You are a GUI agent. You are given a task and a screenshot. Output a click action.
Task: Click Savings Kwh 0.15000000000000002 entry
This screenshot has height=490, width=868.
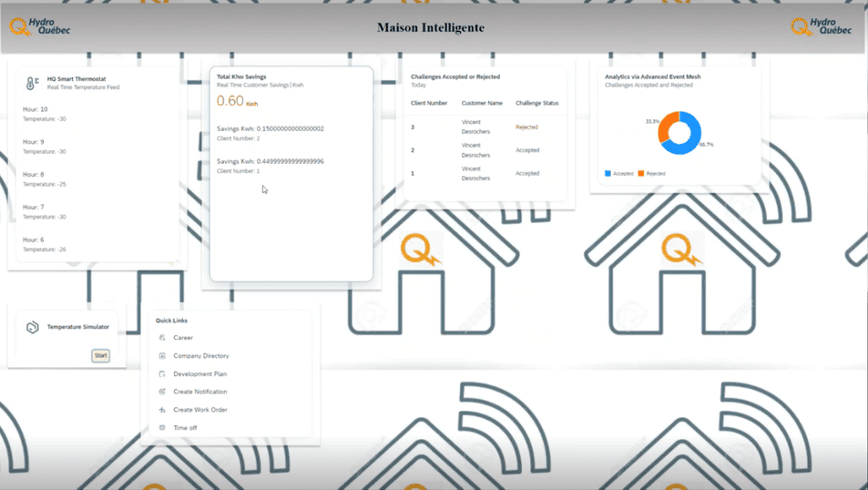pos(271,134)
